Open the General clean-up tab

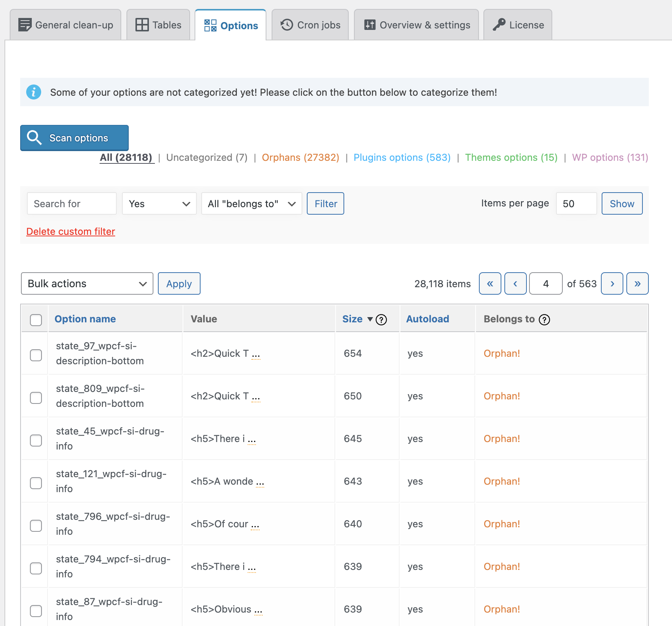[65, 25]
